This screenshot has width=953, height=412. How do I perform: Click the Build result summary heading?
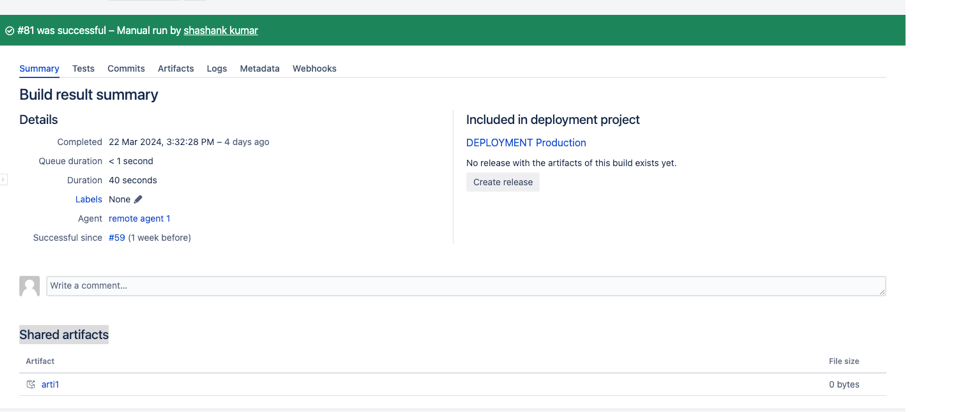pyautogui.click(x=89, y=95)
